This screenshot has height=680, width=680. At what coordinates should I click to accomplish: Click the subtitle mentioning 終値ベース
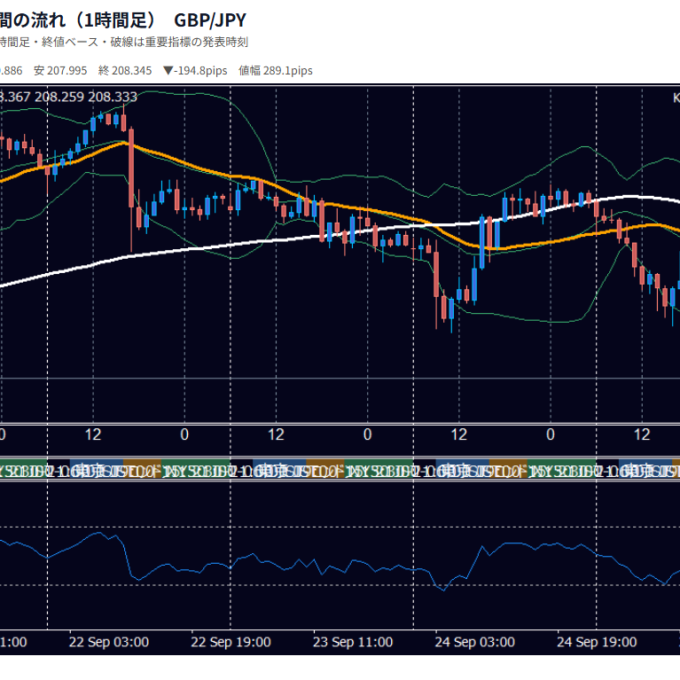point(124,42)
